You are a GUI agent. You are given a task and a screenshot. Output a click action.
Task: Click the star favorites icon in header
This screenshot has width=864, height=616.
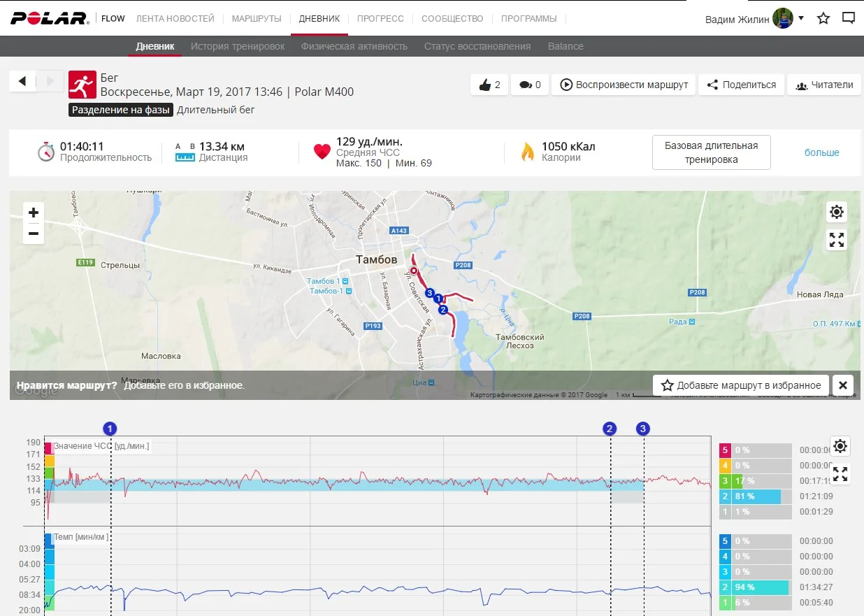click(x=823, y=18)
